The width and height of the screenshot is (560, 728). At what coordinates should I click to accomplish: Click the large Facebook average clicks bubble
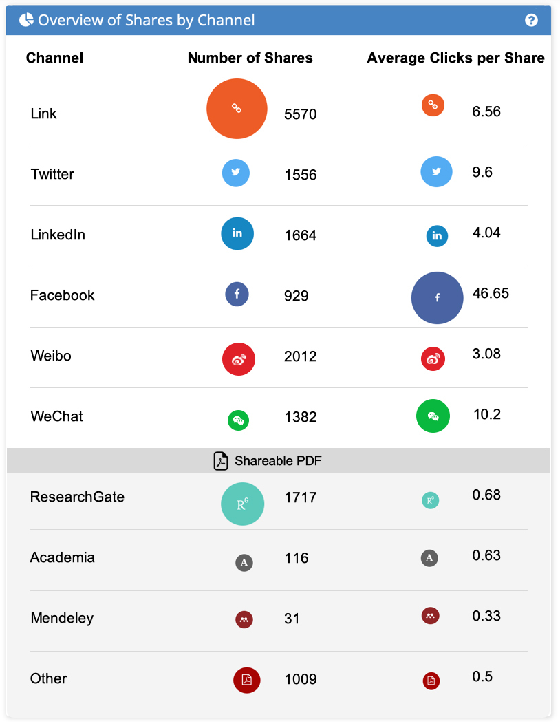coord(437,298)
